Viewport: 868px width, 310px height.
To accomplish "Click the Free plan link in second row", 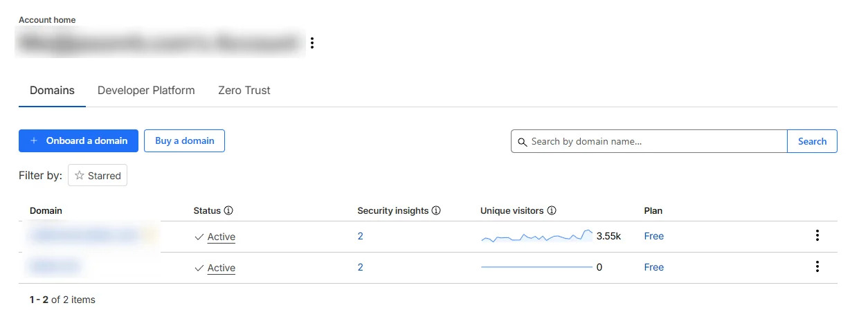I will click(x=653, y=267).
